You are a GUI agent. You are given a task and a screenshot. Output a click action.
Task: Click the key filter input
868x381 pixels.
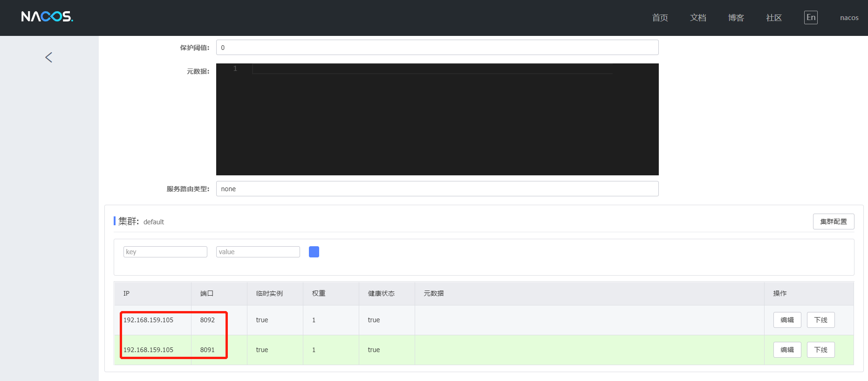[x=165, y=252]
